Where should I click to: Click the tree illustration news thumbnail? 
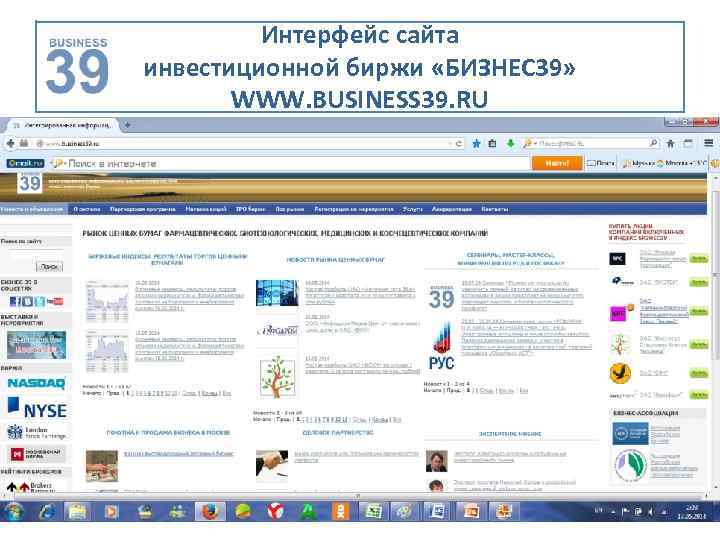(277, 377)
